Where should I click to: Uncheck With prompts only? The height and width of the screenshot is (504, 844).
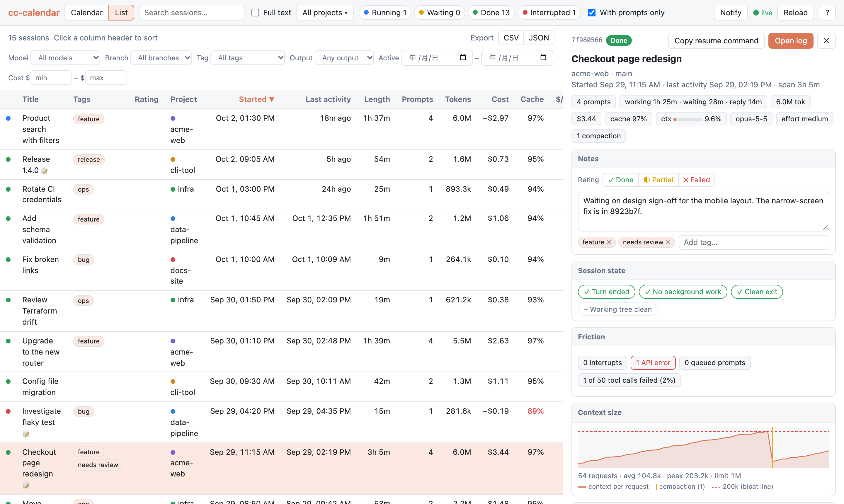(x=591, y=13)
